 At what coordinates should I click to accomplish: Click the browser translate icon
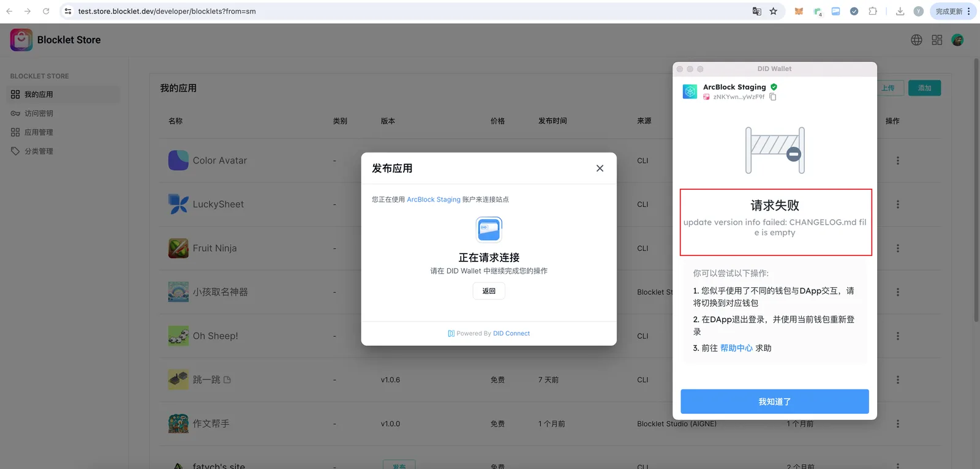[x=757, y=11]
